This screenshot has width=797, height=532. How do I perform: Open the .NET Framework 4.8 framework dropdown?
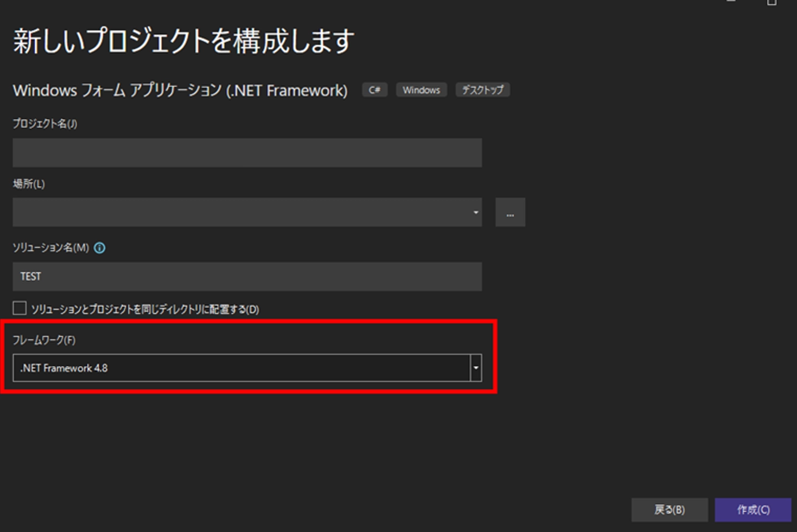point(247,368)
